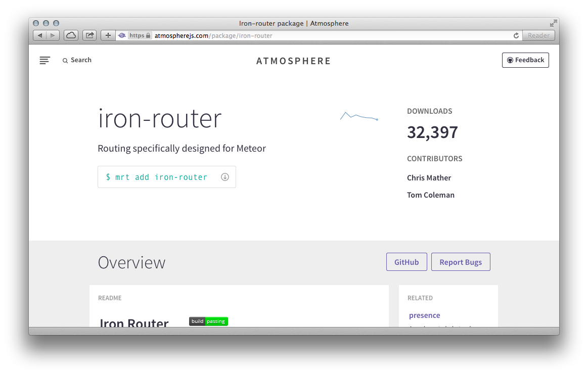Click the 'Iron Router' readme heading
The image size is (588, 375).
(x=134, y=322)
